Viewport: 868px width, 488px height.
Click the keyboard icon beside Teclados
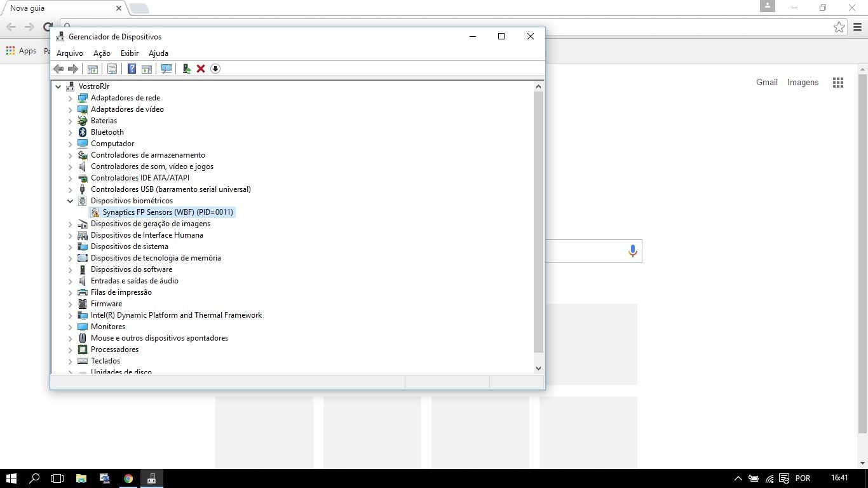(x=82, y=361)
